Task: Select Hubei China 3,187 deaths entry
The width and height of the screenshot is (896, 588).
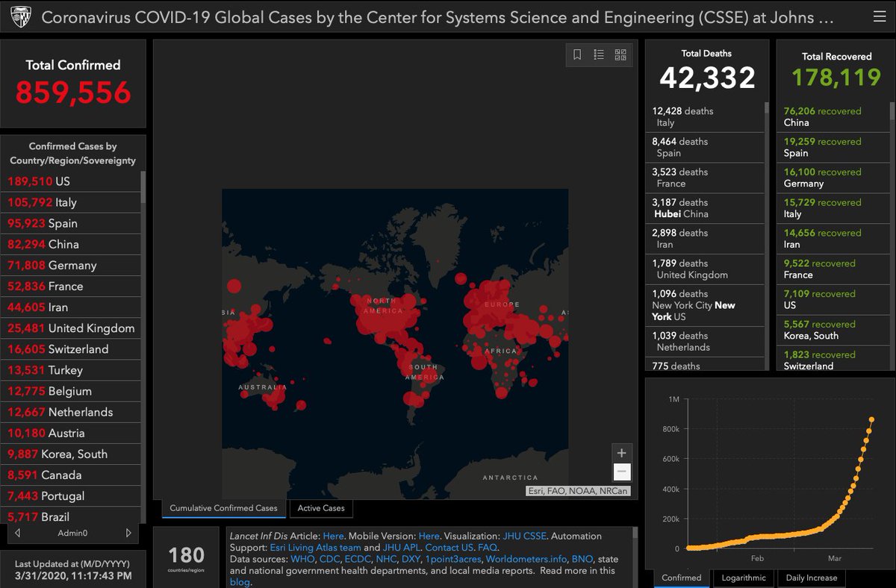Action: click(705, 208)
